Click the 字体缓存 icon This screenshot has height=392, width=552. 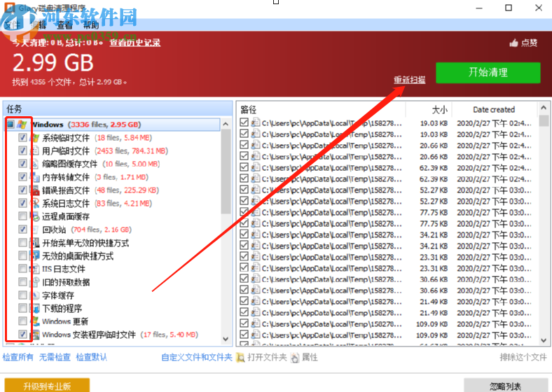34,295
